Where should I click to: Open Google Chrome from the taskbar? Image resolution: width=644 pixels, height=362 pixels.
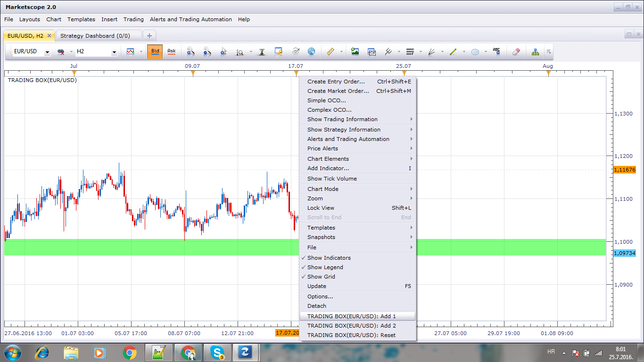point(130,352)
